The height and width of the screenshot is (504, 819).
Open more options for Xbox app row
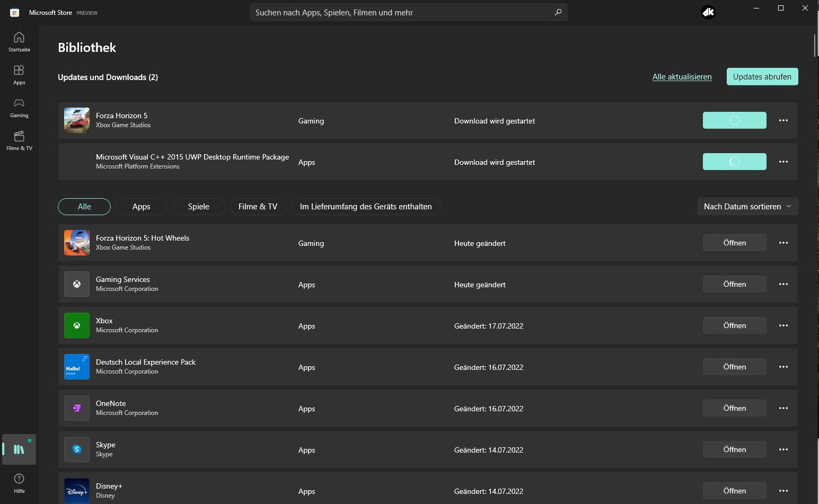[x=783, y=325]
